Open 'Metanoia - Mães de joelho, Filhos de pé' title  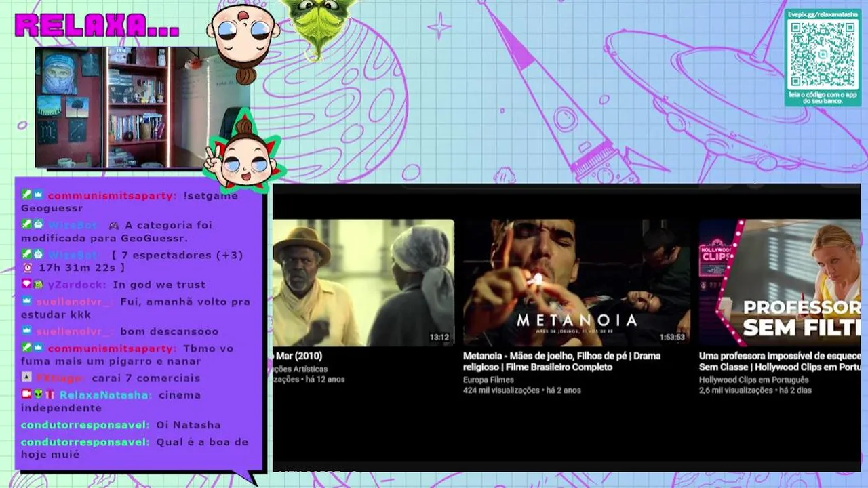(x=561, y=361)
